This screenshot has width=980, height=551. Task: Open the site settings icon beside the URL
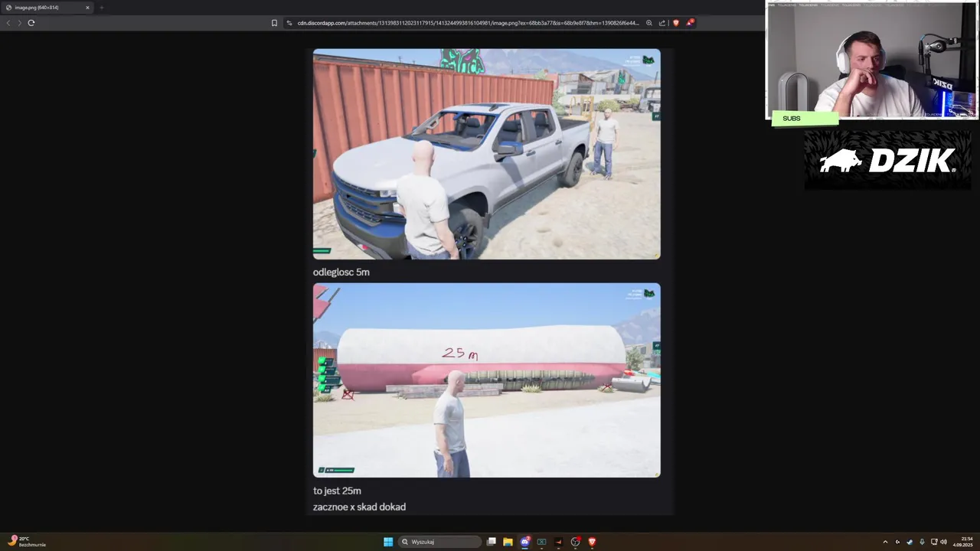[x=289, y=23]
